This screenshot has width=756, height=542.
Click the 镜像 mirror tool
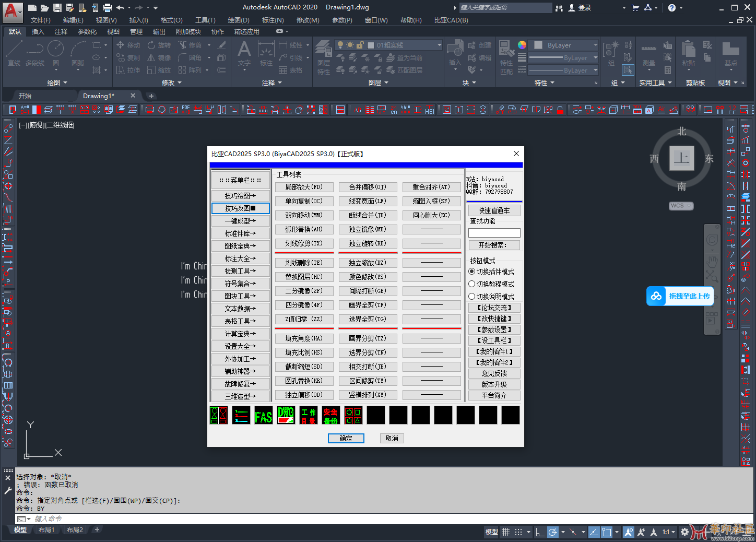point(159,57)
